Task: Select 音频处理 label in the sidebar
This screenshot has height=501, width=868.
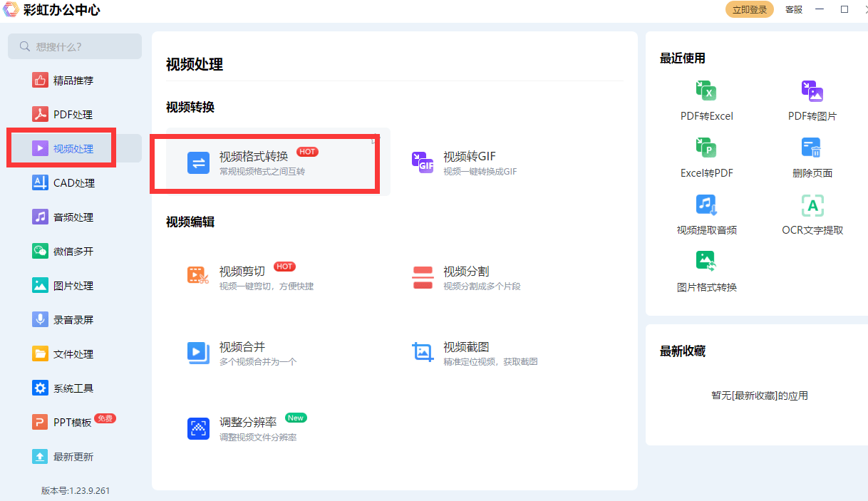Action: pos(73,217)
